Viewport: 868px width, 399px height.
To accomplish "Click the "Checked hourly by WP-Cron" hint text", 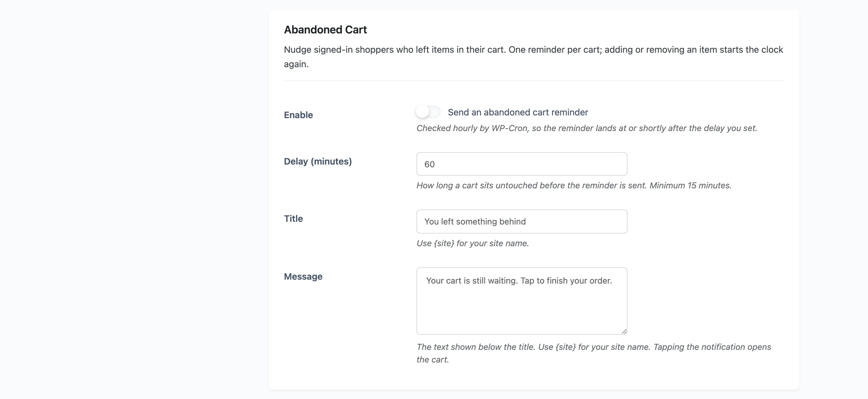I will 587,128.
